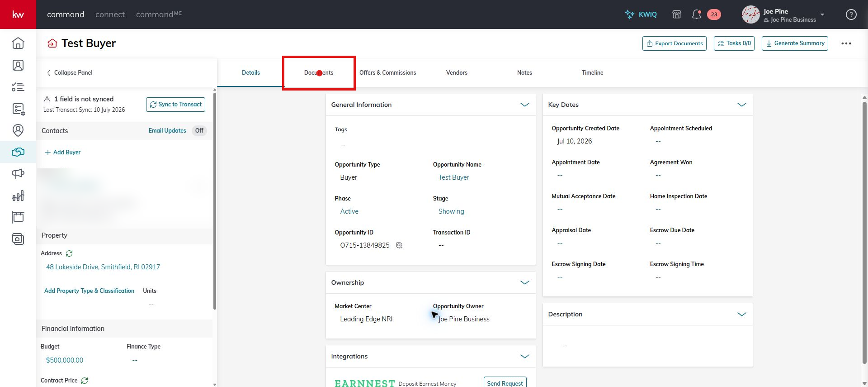Image resolution: width=868 pixels, height=387 pixels.
Task: Refresh the property Address sync icon
Action: tap(69, 253)
